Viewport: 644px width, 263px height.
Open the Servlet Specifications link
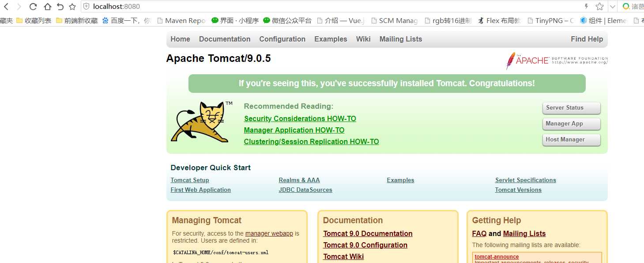click(x=526, y=180)
